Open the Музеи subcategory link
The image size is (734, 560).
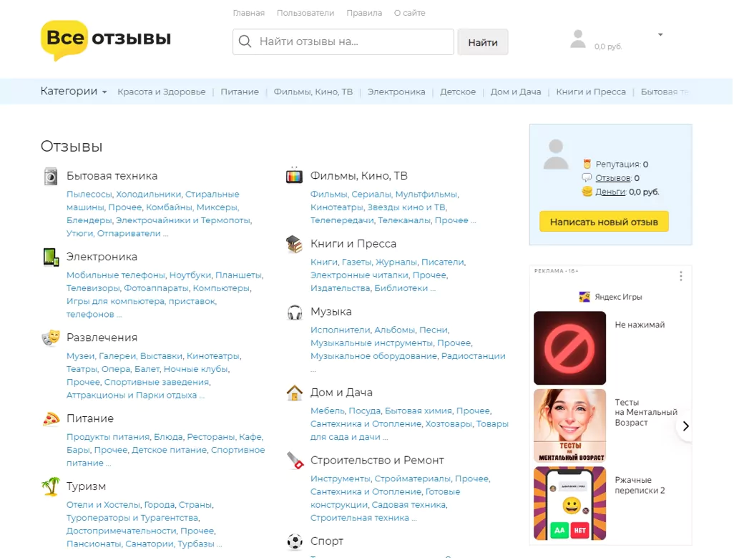(80, 356)
